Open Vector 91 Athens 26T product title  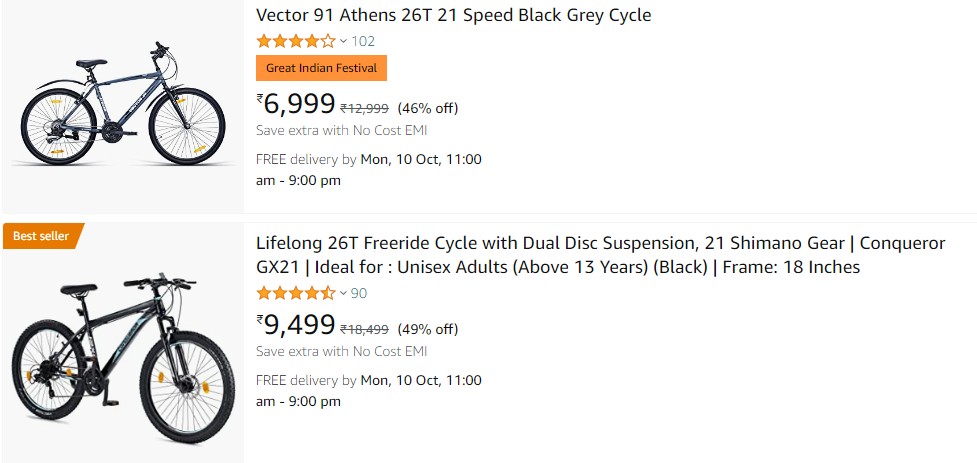tap(453, 15)
